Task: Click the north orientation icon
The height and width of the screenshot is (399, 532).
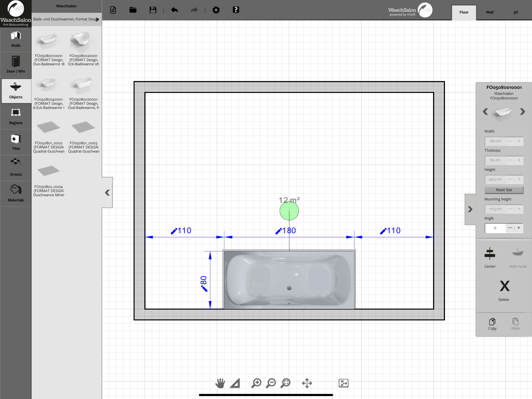Action: click(x=344, y=383)
